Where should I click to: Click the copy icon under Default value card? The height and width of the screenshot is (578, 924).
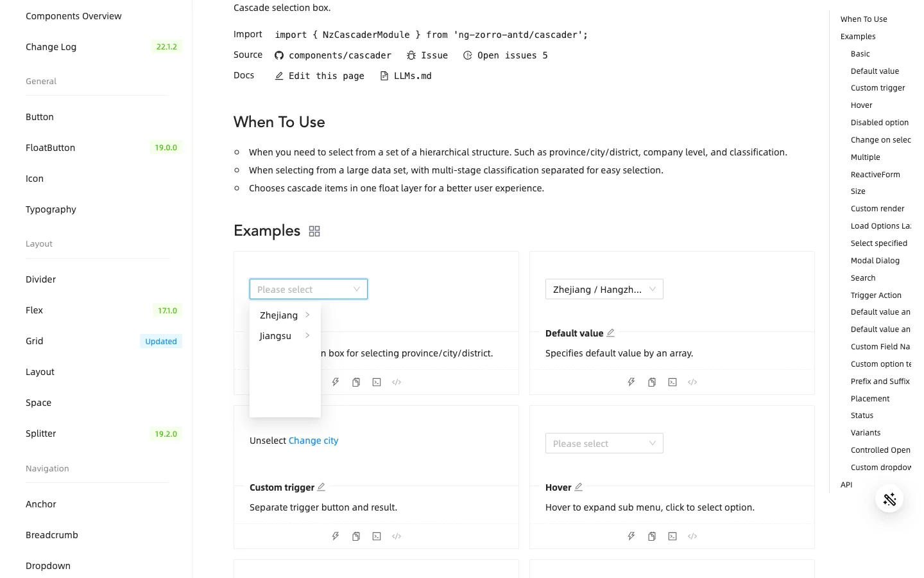[652, 382]
